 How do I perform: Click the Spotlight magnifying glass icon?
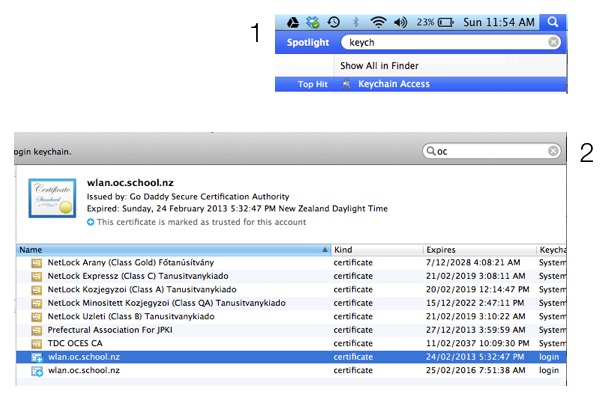coord(555,21)
